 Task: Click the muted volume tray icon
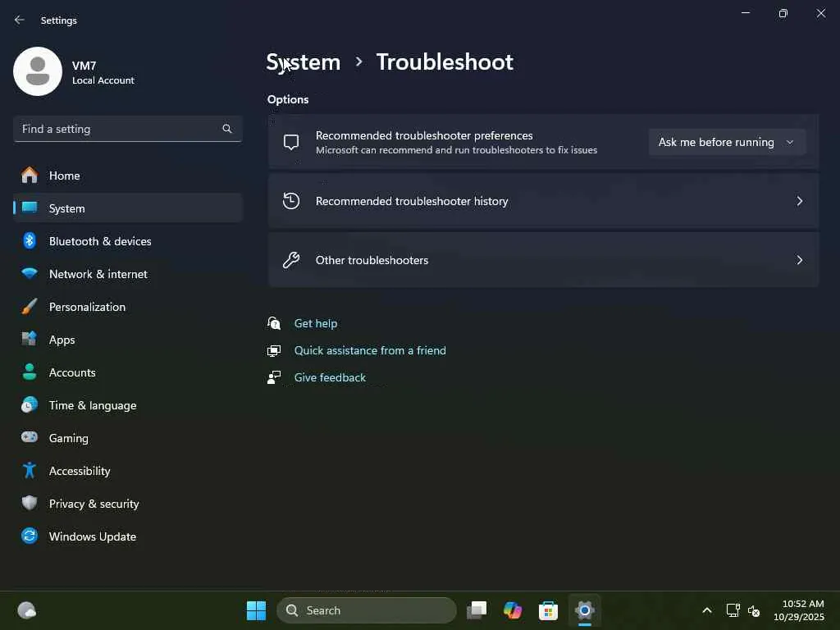(755, 610)
